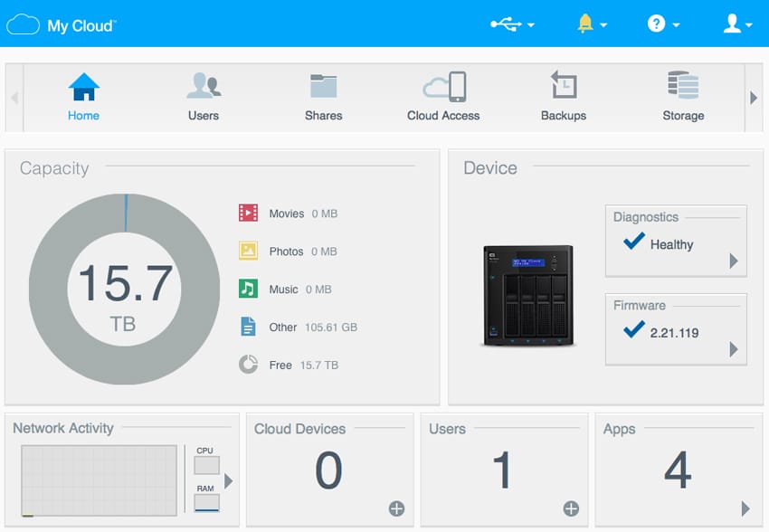The height and width of the screenshot is (532, 769).
Task: Click the Cloud Access phone icon
Action: pyautogui.click(x=445, y=87)
